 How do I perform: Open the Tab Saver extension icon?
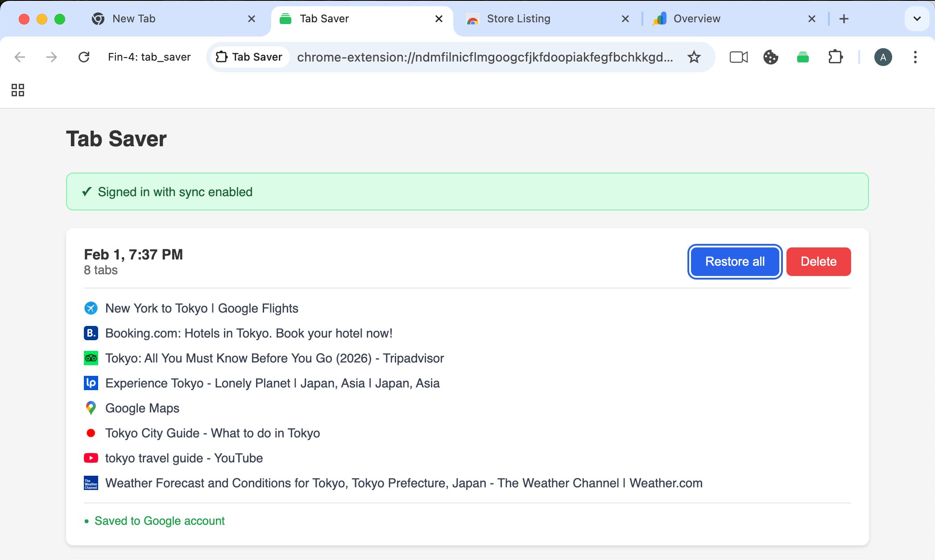[803, 57]
